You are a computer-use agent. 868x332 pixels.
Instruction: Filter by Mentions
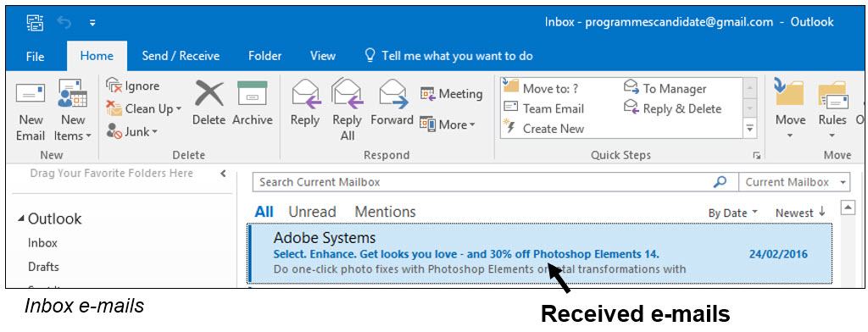pyautogui.click(x=385, y=212)
